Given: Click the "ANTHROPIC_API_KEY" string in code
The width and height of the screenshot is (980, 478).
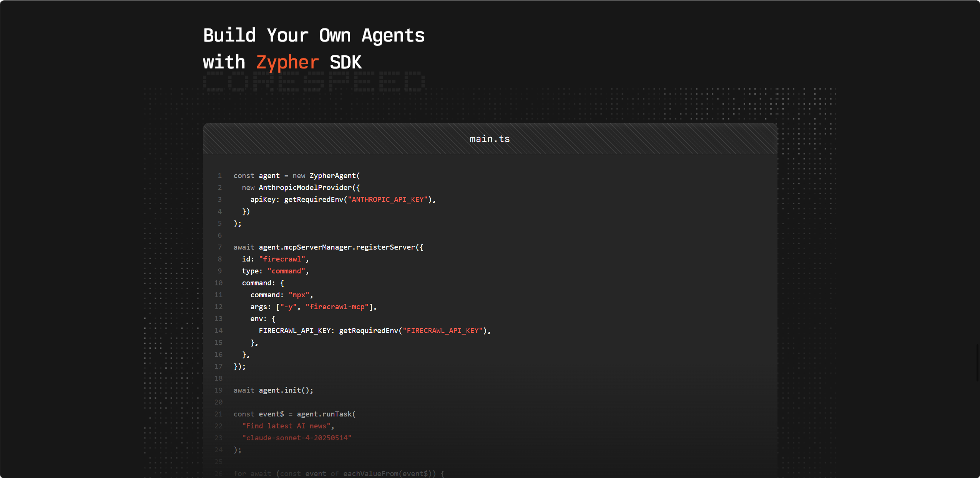Looking at the screenshot, I should point(388,199).
